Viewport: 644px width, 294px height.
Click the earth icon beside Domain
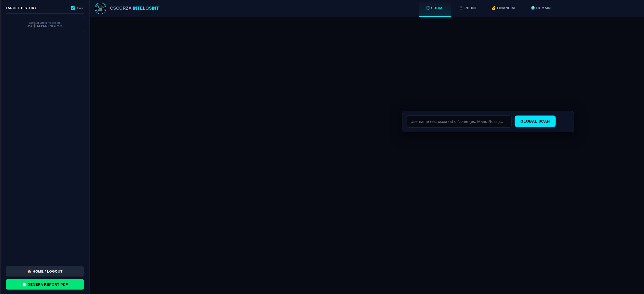pyautogui.click(x=533, y=8)
